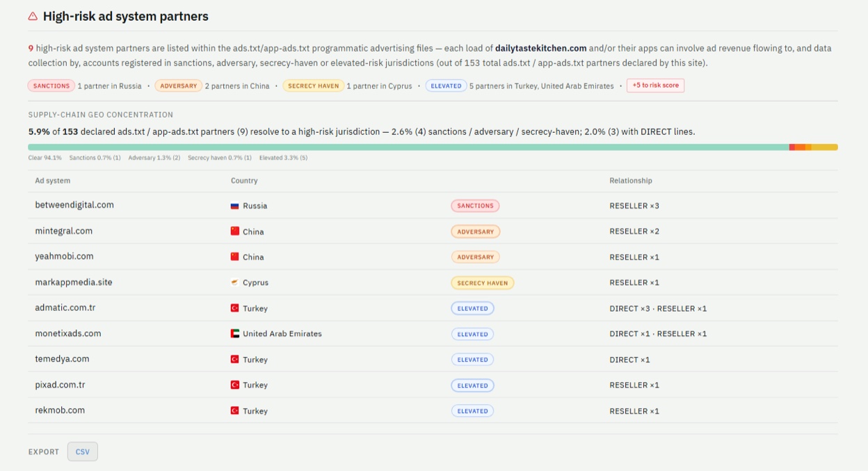Image resolution: width=868 pixels, height=471 pixels.
Task: Select temedya.com ad system
Action: 62,359
